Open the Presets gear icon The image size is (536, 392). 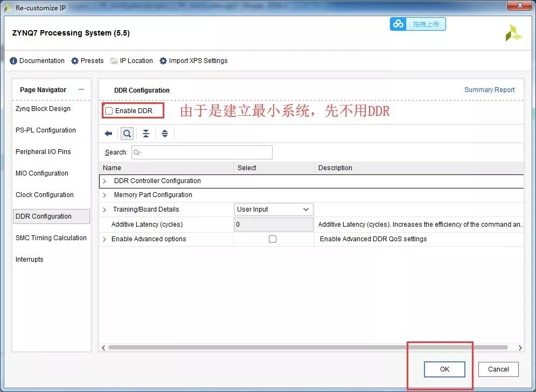point(74,61)
